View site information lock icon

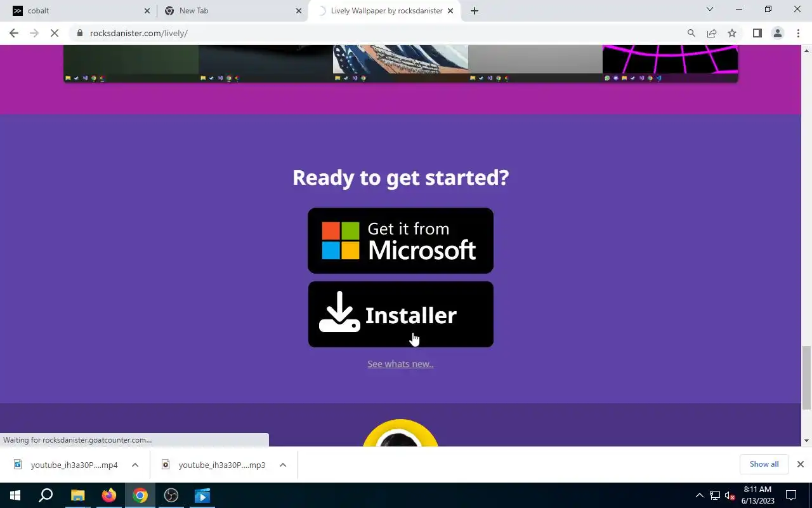80,33
